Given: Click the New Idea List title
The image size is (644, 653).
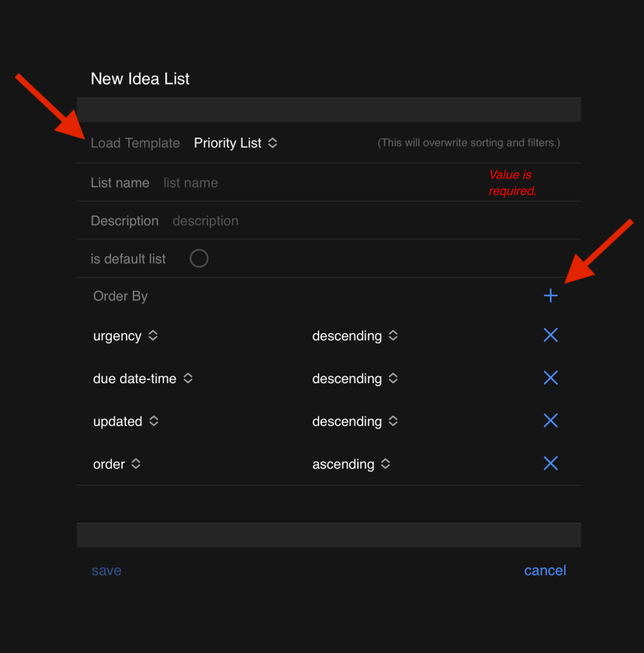Looking at the screenshot, I should click(140, 79).
